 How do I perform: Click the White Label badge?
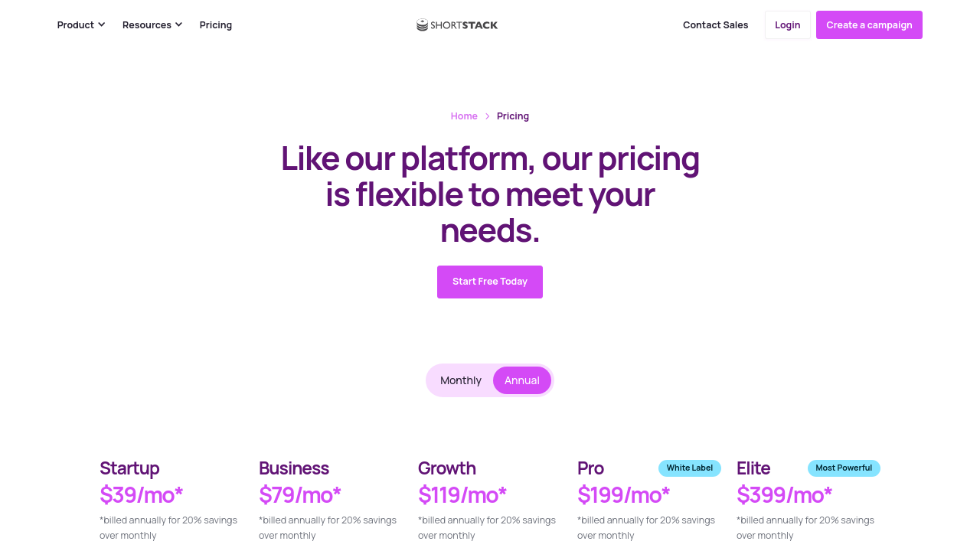click(689, 468)
